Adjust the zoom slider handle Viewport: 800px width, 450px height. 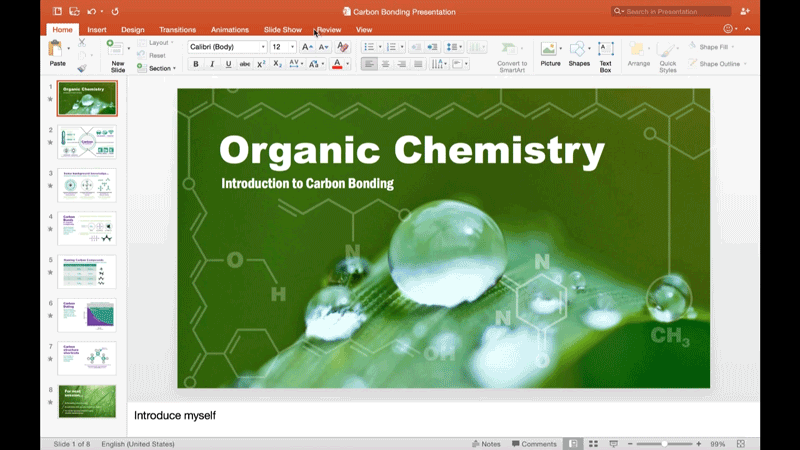pos(664,443)
